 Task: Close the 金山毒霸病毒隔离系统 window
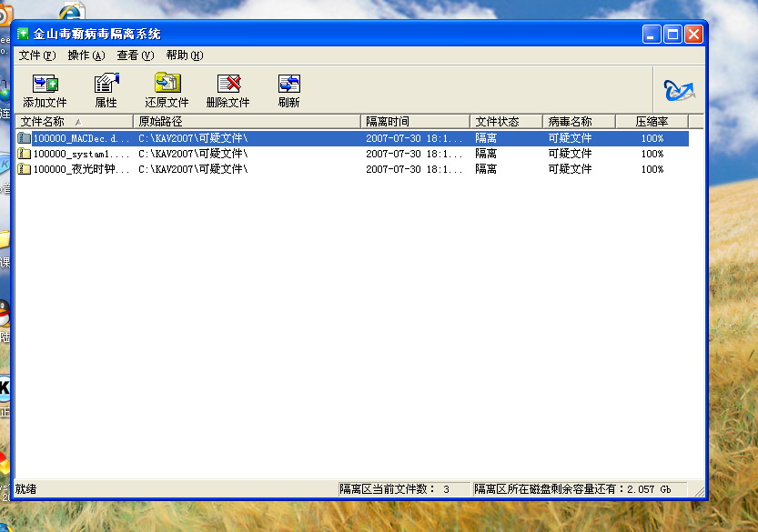693,35
